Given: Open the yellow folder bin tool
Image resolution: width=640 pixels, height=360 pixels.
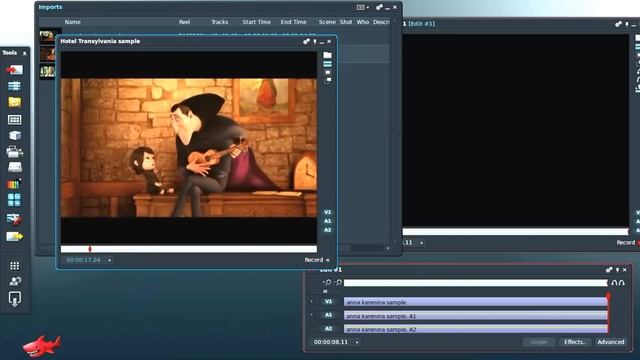Looking at the screenshot, I should coord(14,102).
